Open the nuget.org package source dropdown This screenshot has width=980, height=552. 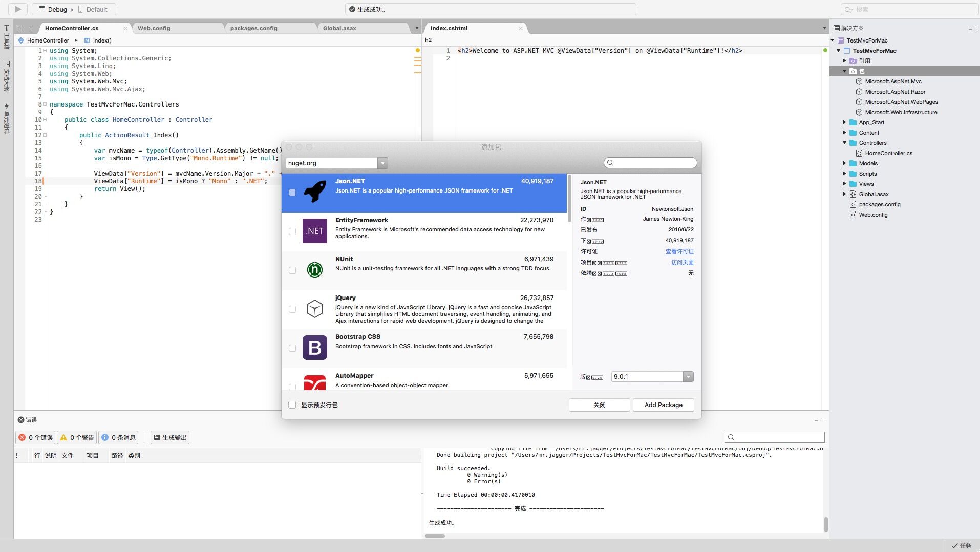coord(382,163)
